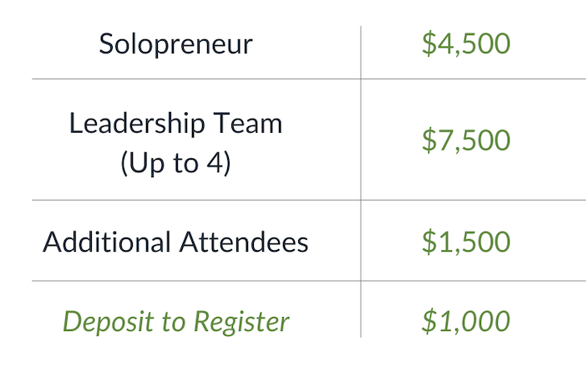This screenshot has height=388, width=588.
Task: Select the $1,500 price
Action: [465, 242]
